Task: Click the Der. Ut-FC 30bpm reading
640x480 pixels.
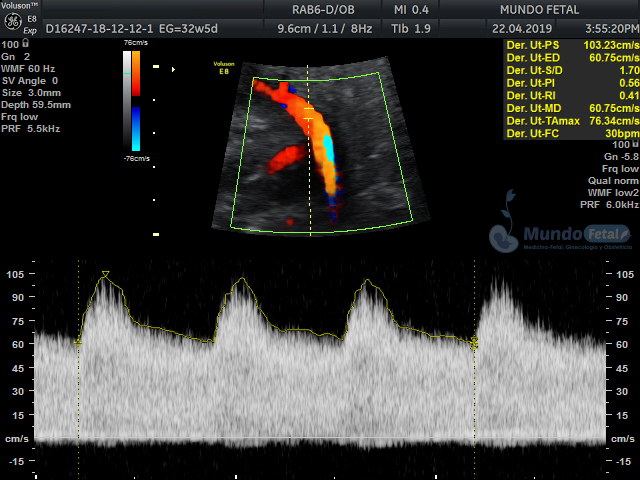Action: (x=622, y=133)
